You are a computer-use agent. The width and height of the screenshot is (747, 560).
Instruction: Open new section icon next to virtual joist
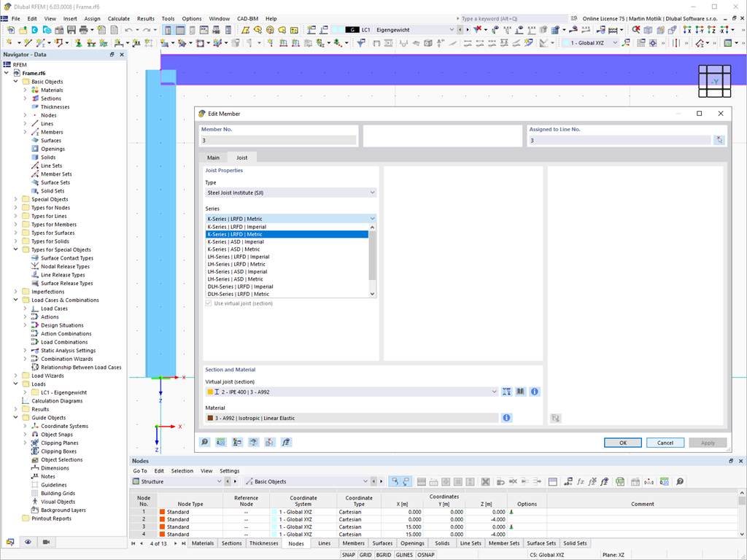click(x=506, y=392)
